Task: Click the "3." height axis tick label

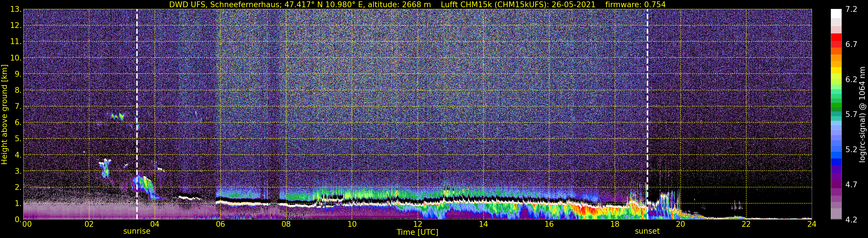Action: pyautogui.click(x=18, y=171)
